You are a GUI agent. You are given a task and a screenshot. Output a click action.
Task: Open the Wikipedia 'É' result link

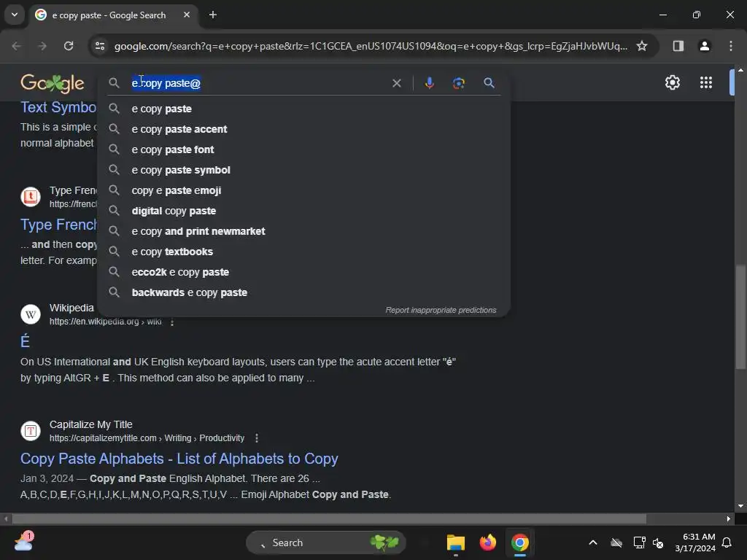tap(25, 341)
